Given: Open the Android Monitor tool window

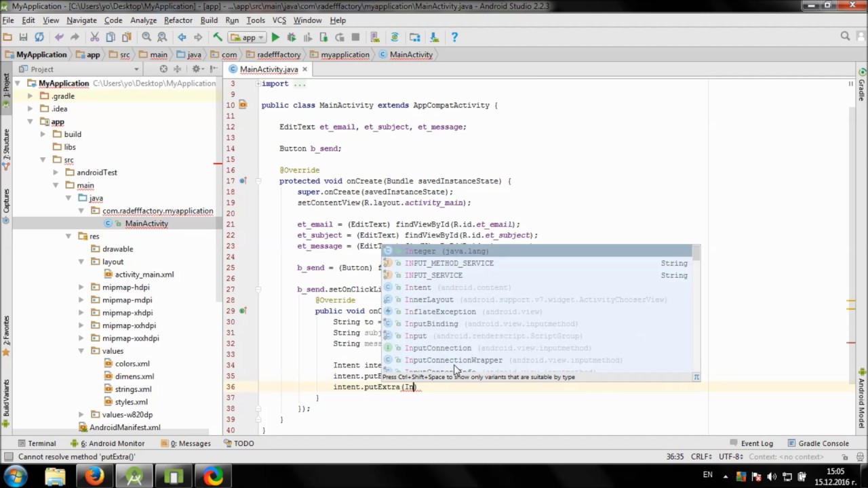Looking at the screenshot, I should pyautogui.click(x=107, y=443).
